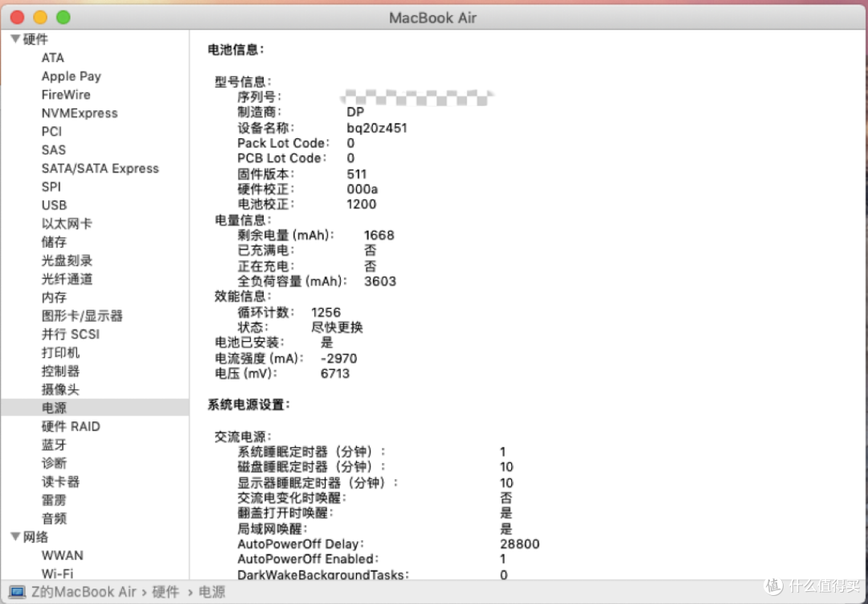Screen dimensions: 868x604
Task: Select 图形卡/显示器 sidebar item
Action: (82, 316)
